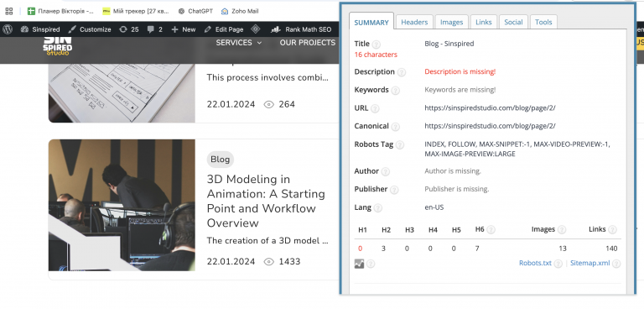This screenshot has height=309, width=644.
Task: Click the help icon next to Images heading
Action: (x=562, y=230)
